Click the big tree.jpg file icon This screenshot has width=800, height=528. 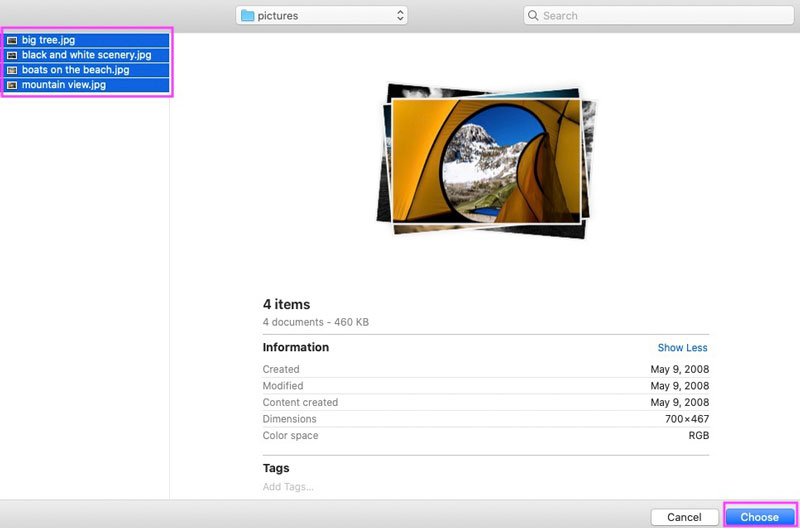tap(12, 40)
